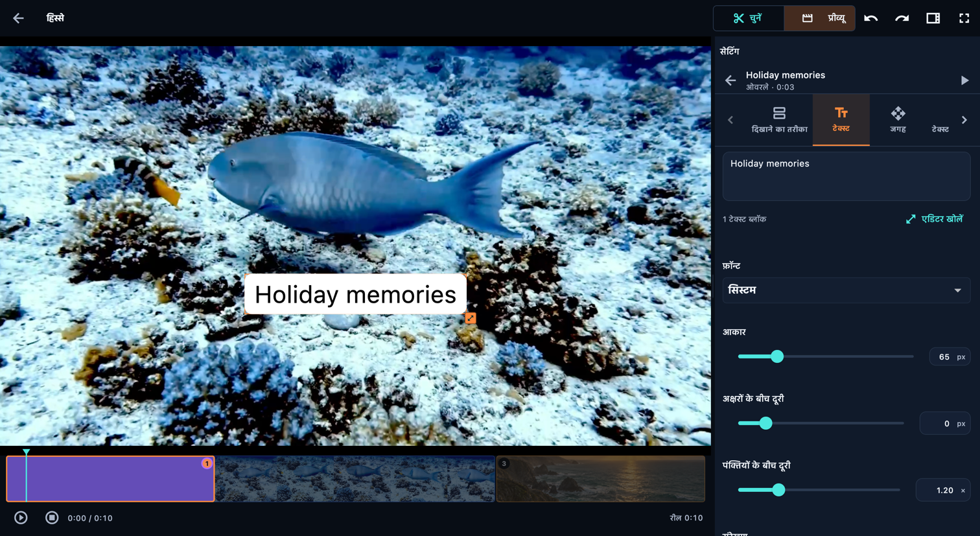This screenshot has width=980, height=536.
Task: Switch to fullscreen view
Action: tap(964, 18)
